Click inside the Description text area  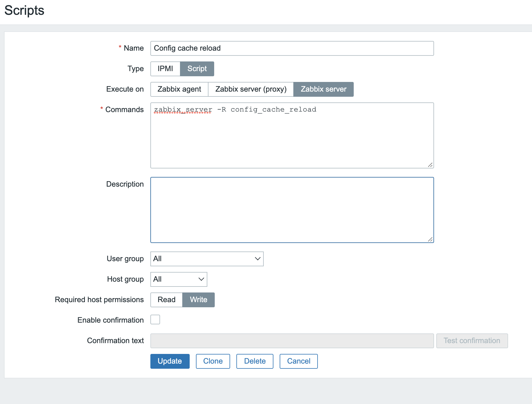coord(292,210)
